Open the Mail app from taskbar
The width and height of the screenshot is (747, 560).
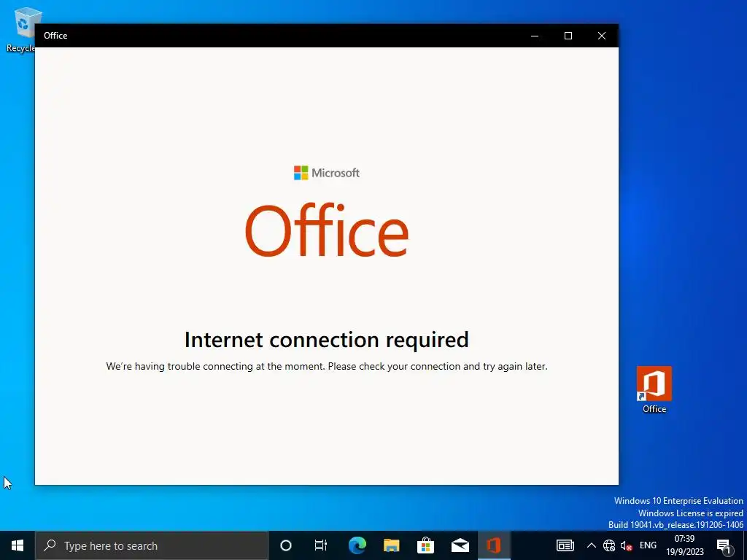(x=460, y=545)
